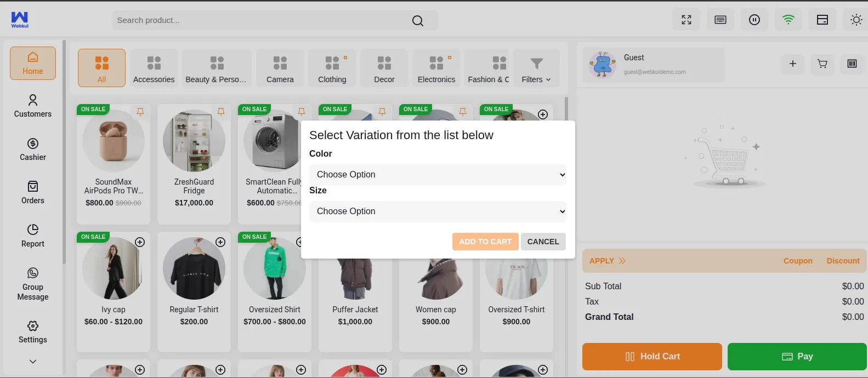Switch to Camera category

[x=280, y=68]
